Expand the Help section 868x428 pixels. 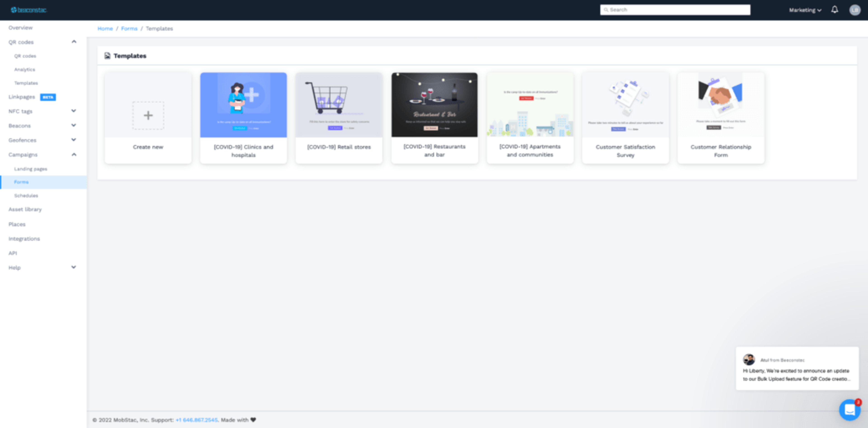[x=74, y=267]
